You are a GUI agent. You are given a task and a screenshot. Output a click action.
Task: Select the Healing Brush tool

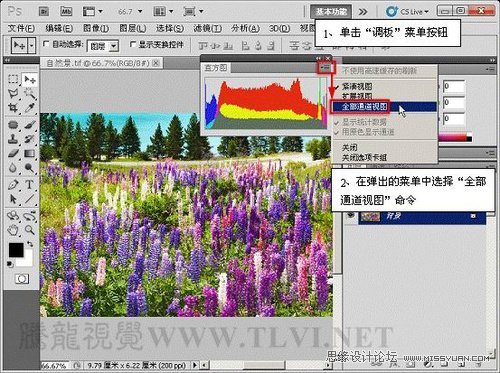tap(13, 125)
